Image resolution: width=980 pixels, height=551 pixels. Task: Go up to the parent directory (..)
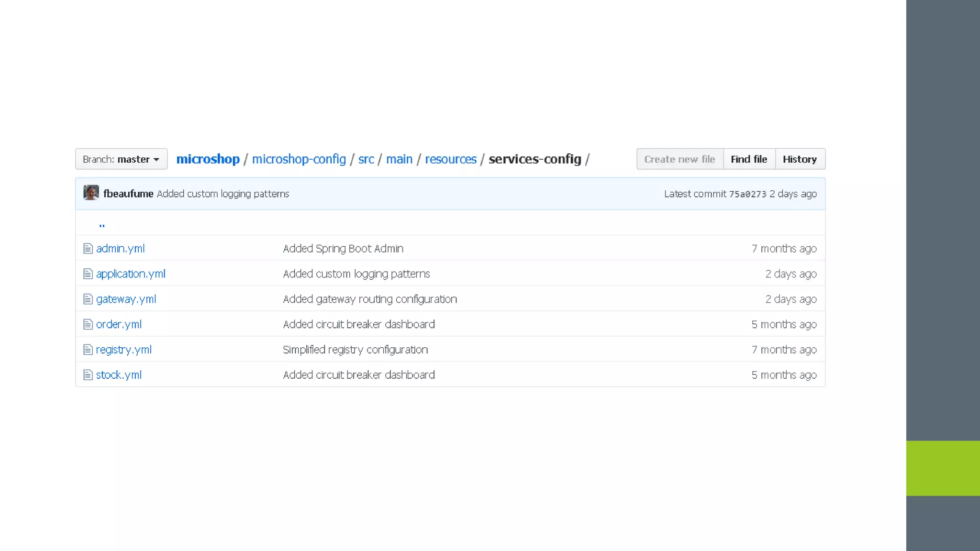[x=102, y=224]
